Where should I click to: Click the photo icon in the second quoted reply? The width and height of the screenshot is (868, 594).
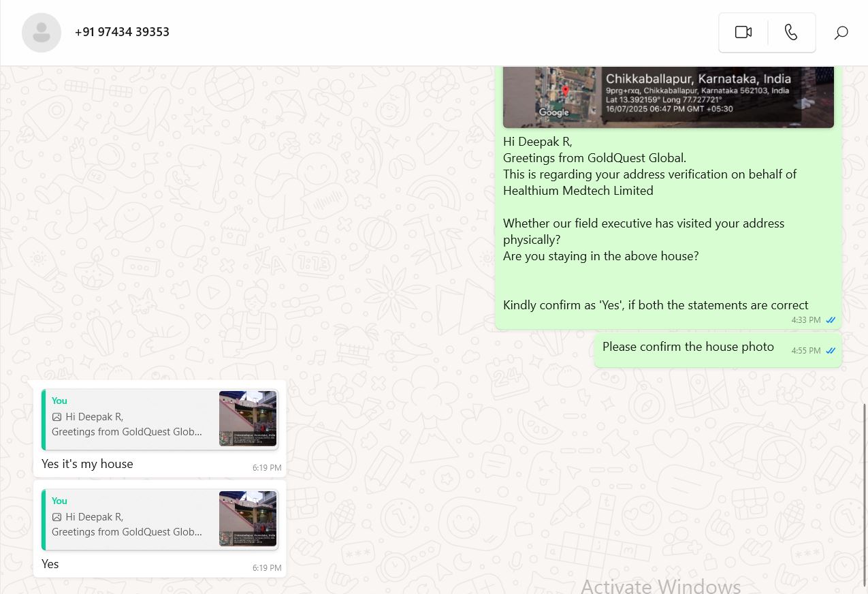coord(57,517)
